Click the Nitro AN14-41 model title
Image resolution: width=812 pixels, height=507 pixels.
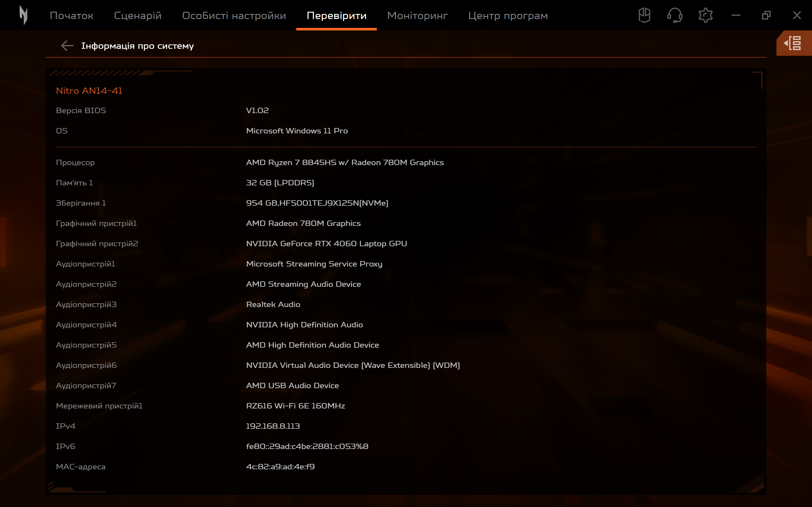(x=89, y=90)
